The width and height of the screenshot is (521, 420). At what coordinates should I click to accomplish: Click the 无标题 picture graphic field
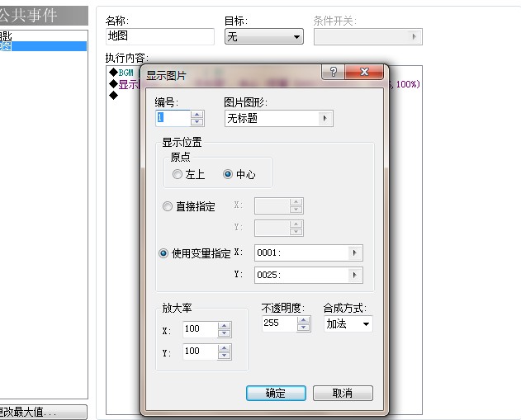click(279, 119)
